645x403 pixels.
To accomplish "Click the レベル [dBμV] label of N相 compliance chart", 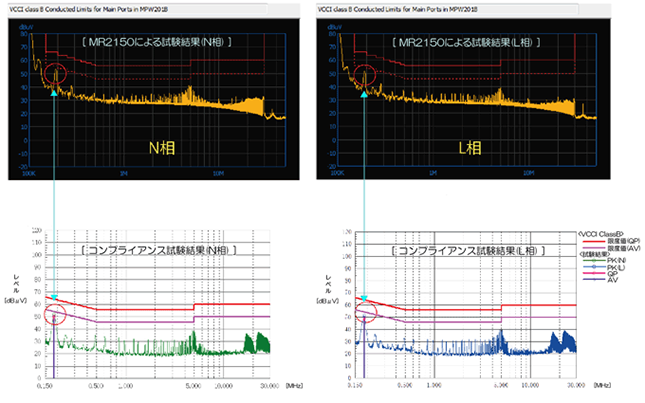I will tap(16, 289).
